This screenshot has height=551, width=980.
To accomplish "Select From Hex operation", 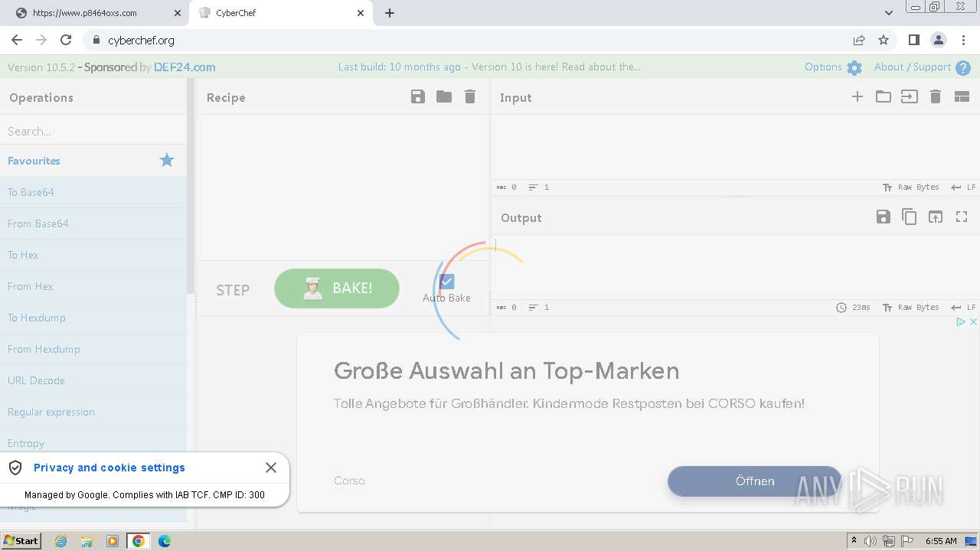I will [93, 286].
